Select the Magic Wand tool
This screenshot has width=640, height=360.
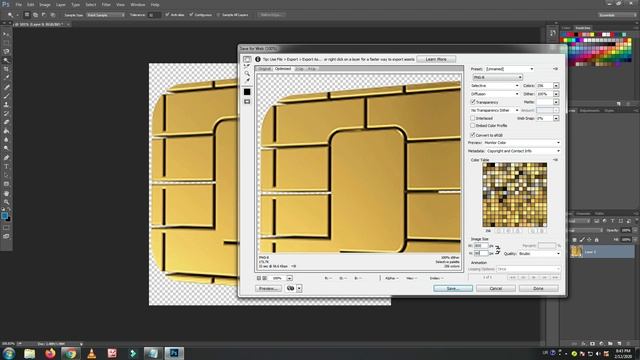click(x=6, y=60)
